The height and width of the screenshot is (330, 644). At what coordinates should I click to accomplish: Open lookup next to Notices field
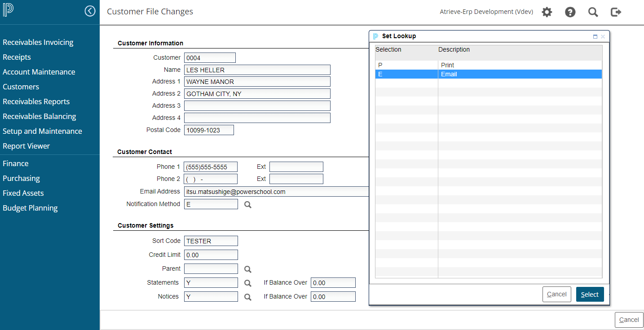(247, 297)
